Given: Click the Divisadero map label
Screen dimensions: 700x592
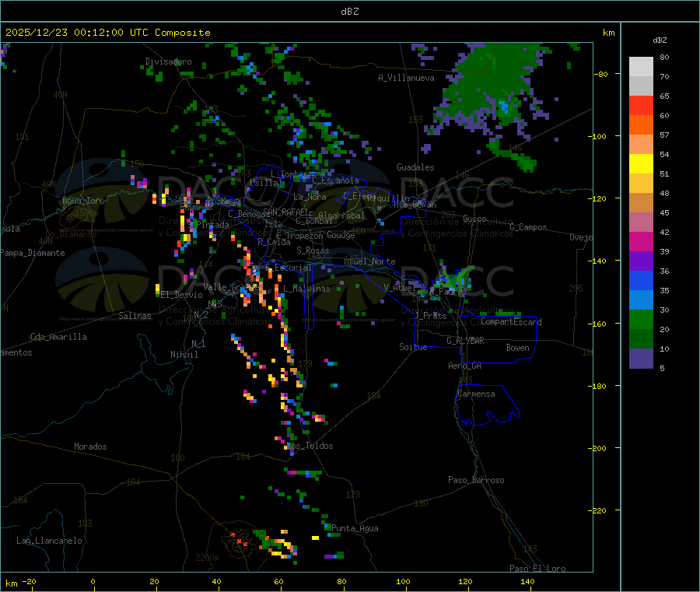Looking at the screenshot, I should (168, 61).
